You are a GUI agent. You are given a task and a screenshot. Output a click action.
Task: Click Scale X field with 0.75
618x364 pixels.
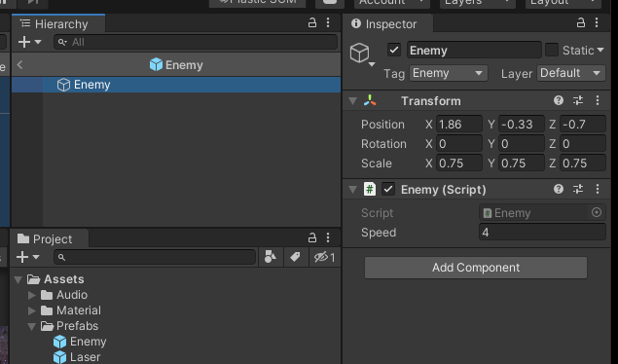pyautogui.click(x=459, y=164)
